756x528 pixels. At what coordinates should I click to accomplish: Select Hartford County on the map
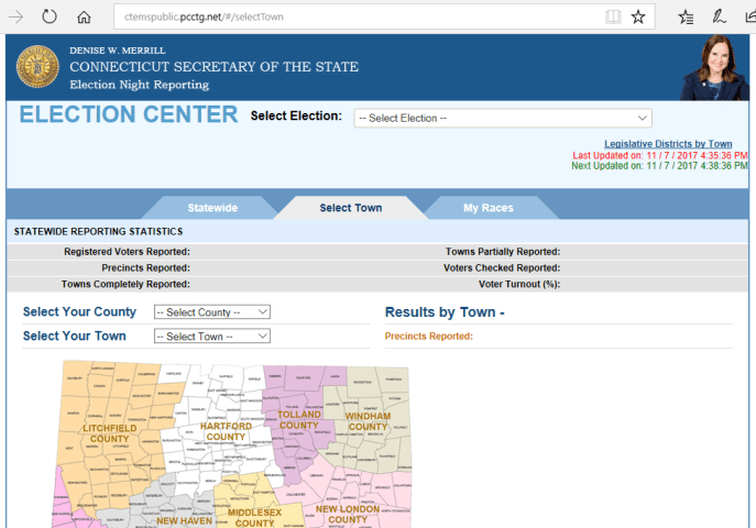(226, 432)
